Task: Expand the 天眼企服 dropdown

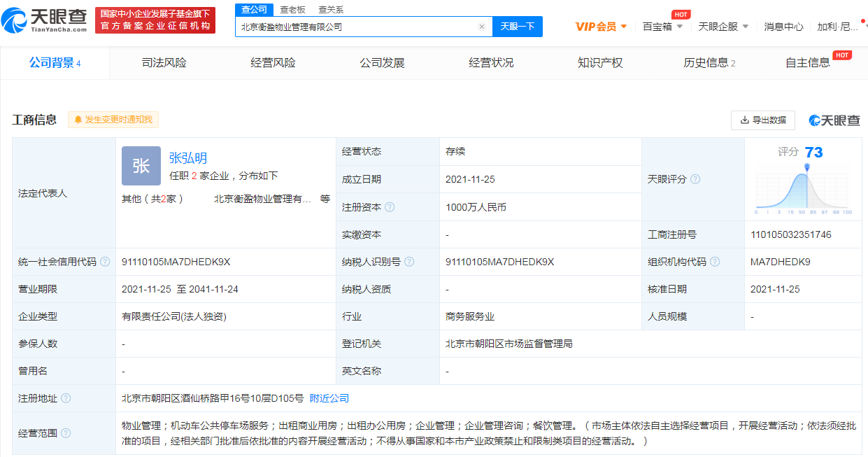Action: 723,27
